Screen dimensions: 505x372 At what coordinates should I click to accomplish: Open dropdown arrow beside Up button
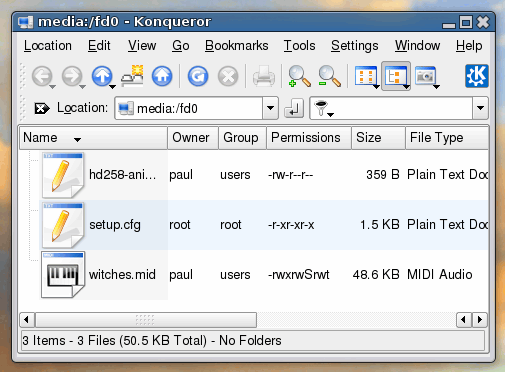pyautogui.click(x=113, y=87)
